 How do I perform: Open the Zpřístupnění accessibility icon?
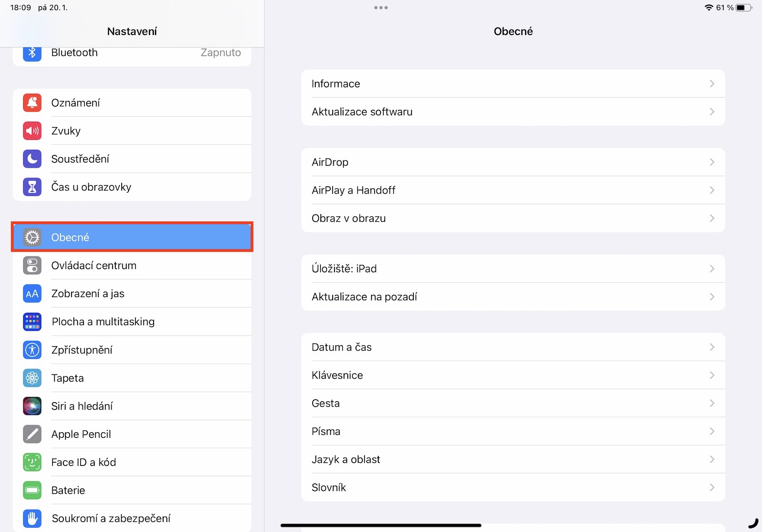pyautogui.click(x=32, y=350)
